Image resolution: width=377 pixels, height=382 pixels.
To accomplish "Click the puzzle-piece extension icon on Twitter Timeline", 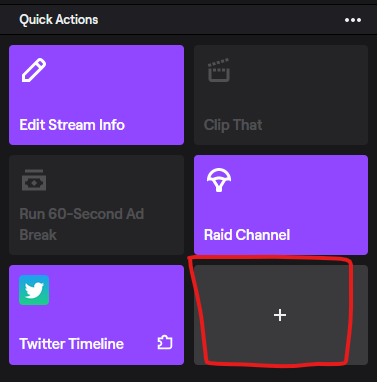I will pyautogui.click(x=165, y=343).
